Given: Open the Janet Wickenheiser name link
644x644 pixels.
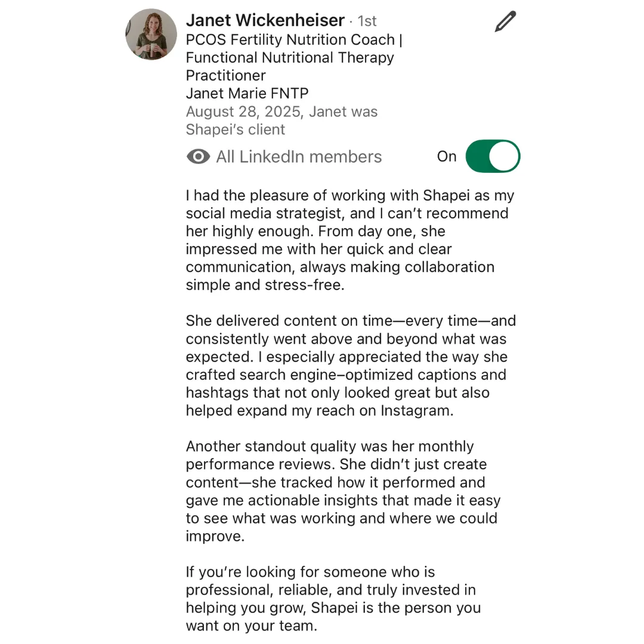Looking at the screenshot, I should [x=265, y=20].
